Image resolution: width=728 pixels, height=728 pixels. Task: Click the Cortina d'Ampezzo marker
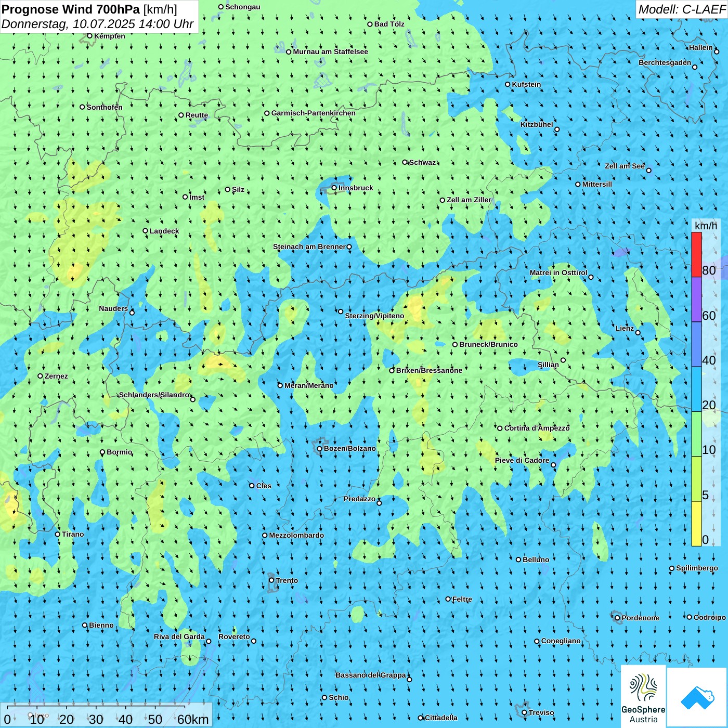click(x=500, y=428)
